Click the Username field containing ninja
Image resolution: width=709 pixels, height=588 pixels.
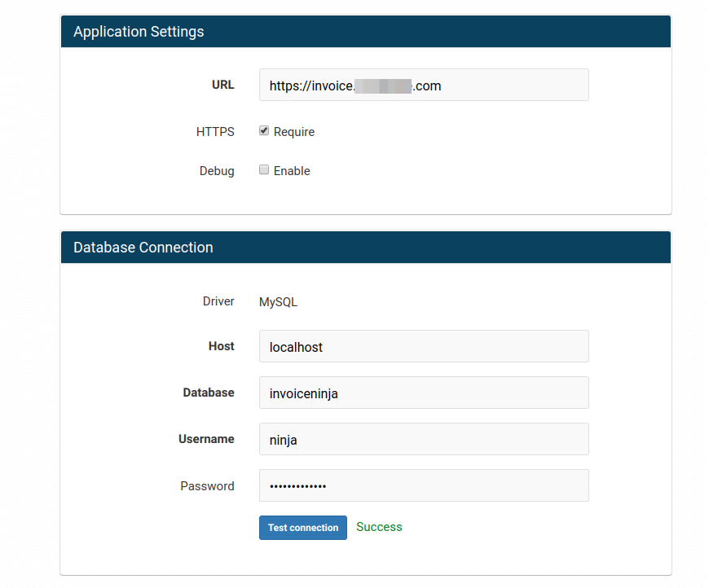(423, 440)
